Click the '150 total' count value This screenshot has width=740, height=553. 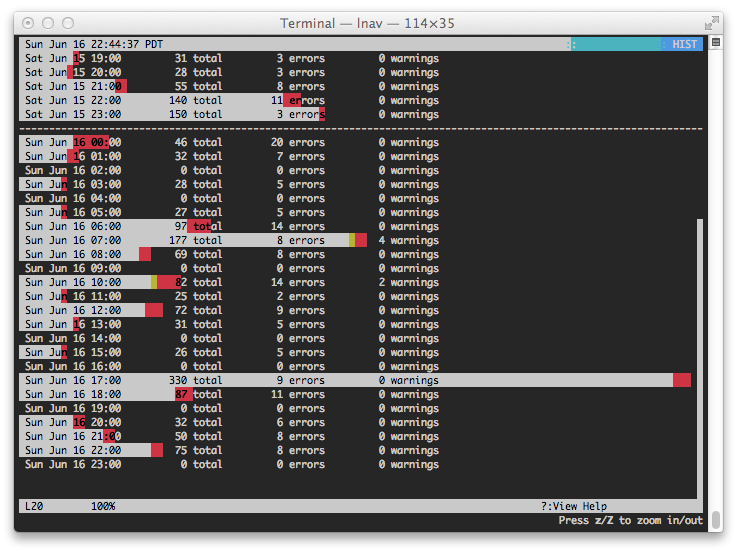click(x=195, y=114)
